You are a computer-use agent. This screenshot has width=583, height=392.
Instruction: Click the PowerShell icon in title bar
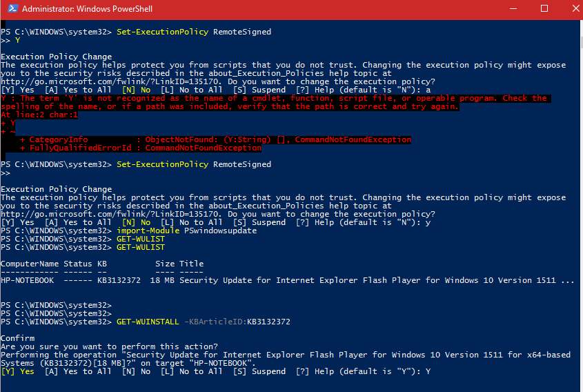point(11,10)
